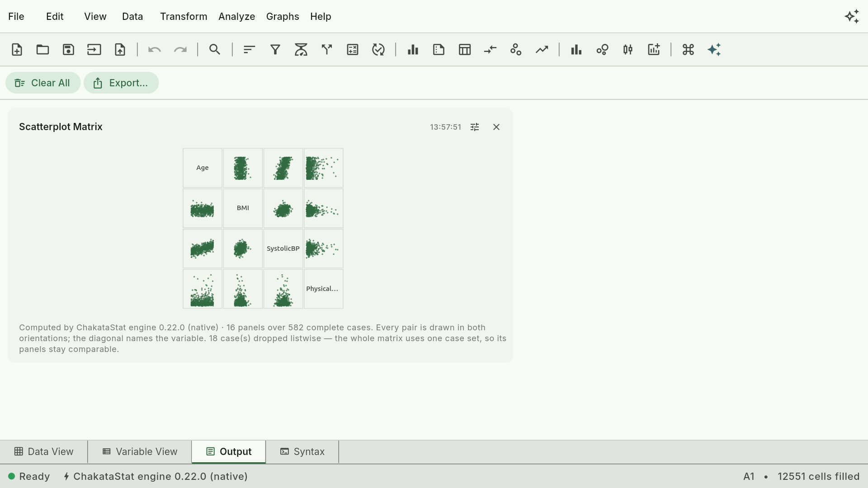The image size is (868, 488).
Task: Click the weight cases scale icon
Action: [x=301, y=50]
